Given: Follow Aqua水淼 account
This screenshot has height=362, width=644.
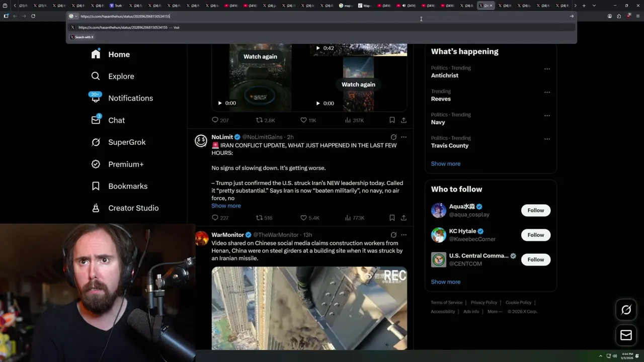Looking at the screenshot, I should pos(535,210).
